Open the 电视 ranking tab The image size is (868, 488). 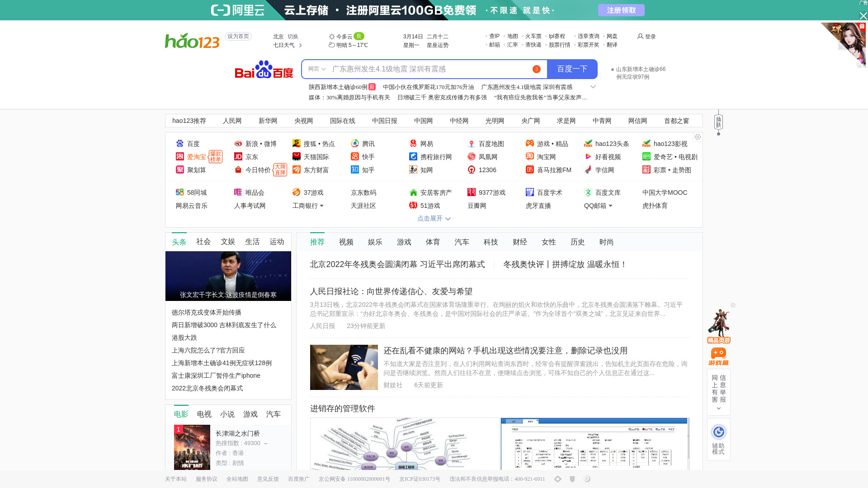[204, 414]
